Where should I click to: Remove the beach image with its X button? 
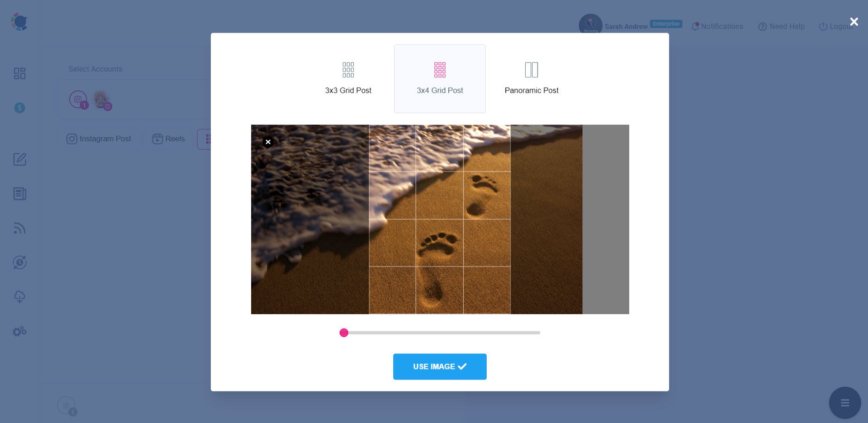[x=268, y=142]
